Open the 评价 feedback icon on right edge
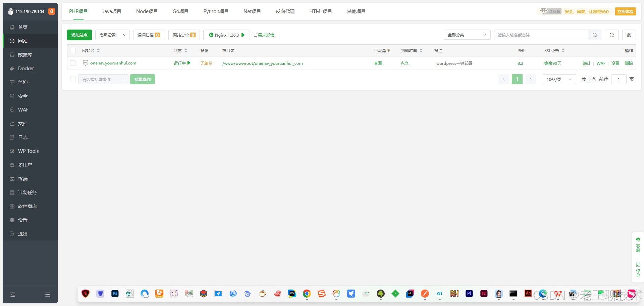 pos(638,270)
